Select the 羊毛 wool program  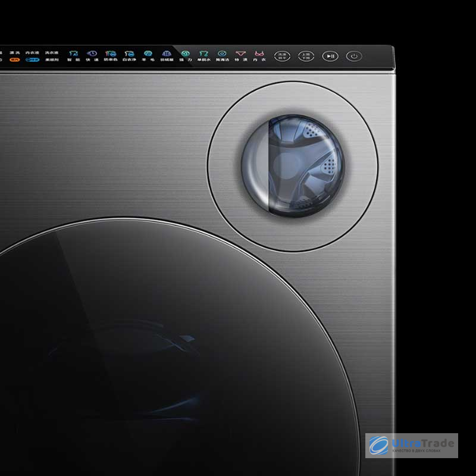point(148,56)
